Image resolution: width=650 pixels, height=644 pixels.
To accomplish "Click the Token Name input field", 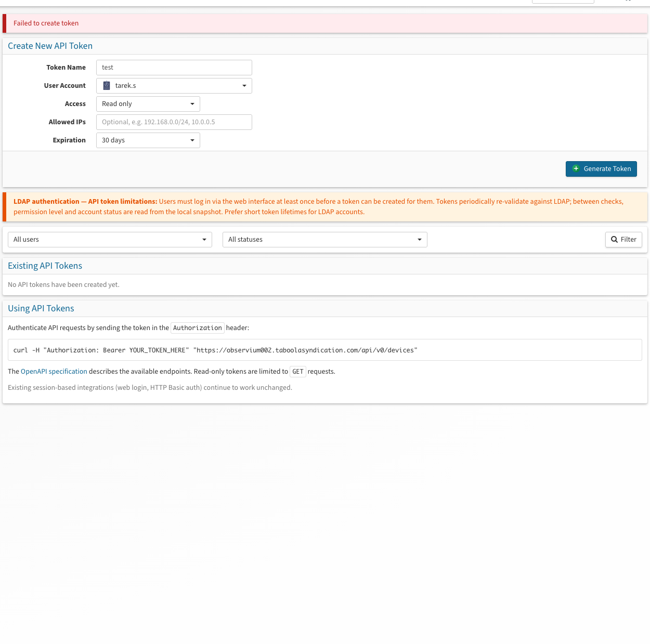I will 174,68.
